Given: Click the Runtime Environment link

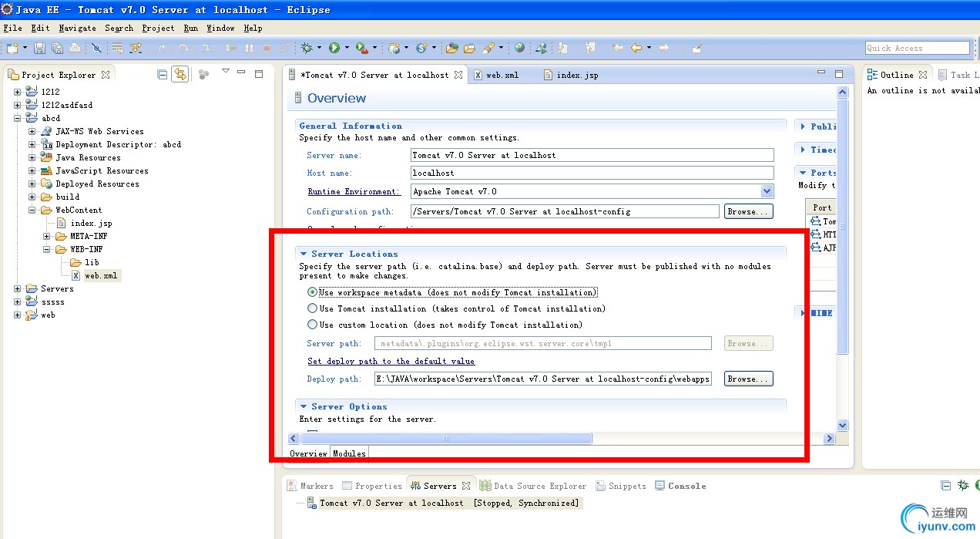Looking at the screenshot, I should click(x=354, y=191).
